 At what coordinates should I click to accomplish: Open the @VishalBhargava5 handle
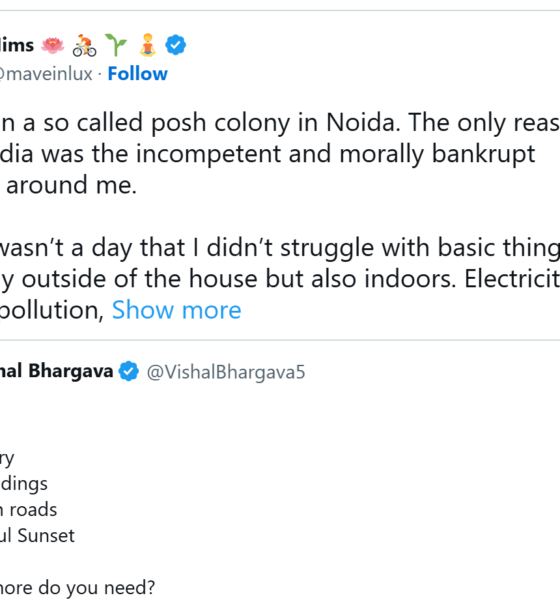point(226,372)
